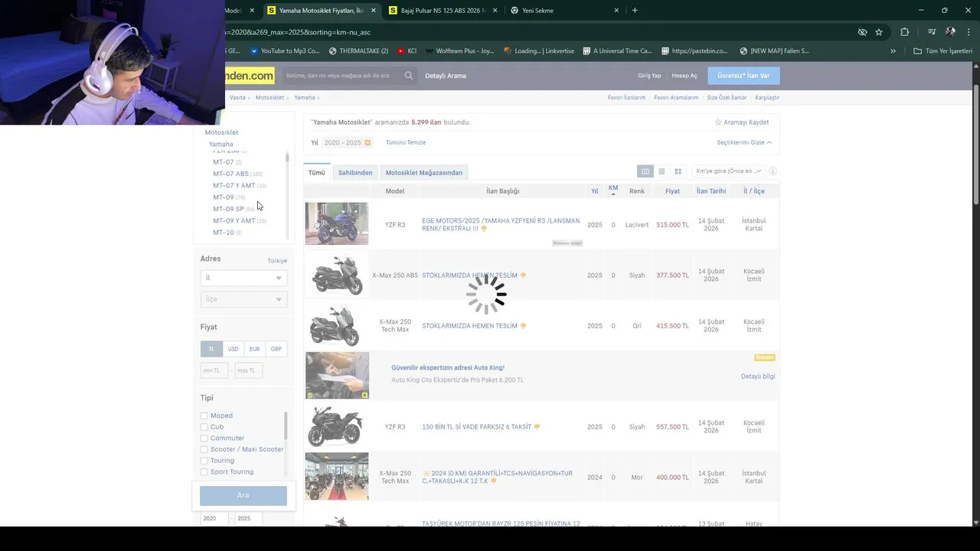Check the Cub type checkbox
Screen dimensions: 980x551
click(x=204, y=427)
